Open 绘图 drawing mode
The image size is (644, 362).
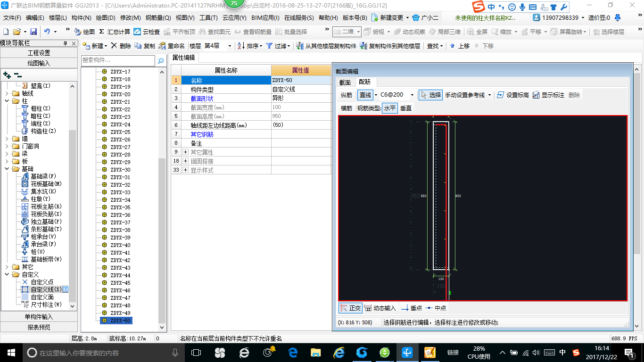coord(84,32)
